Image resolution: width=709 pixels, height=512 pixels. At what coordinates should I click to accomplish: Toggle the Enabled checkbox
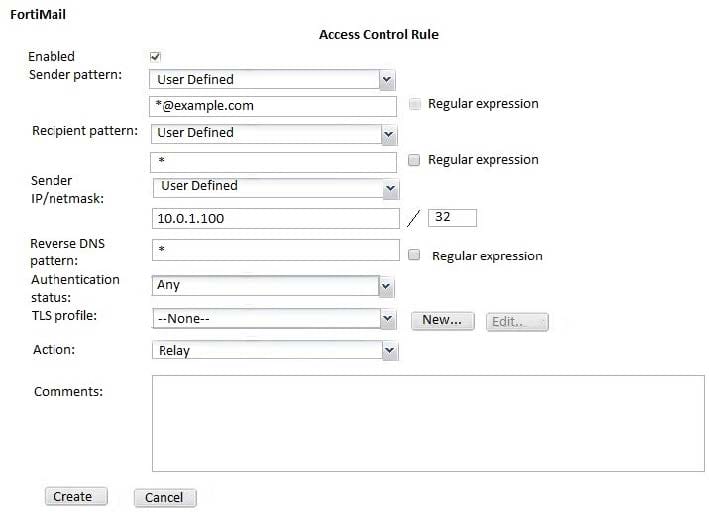point(155,57)
